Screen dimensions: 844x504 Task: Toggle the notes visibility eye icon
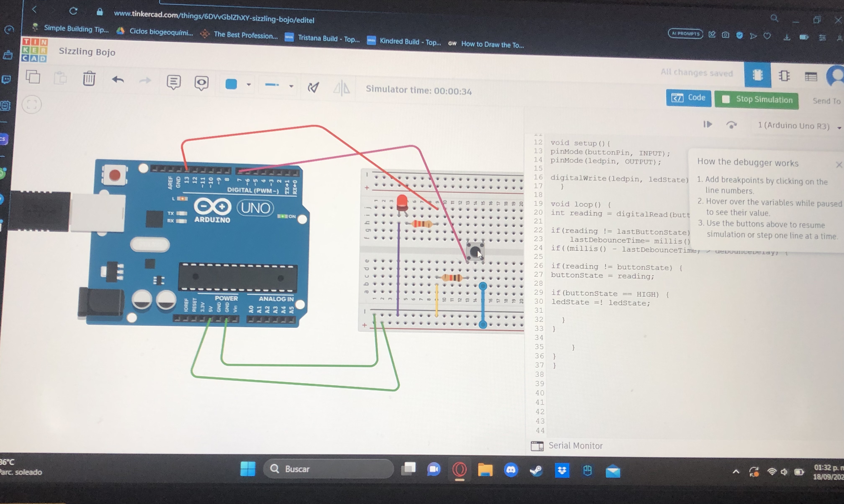201,83
